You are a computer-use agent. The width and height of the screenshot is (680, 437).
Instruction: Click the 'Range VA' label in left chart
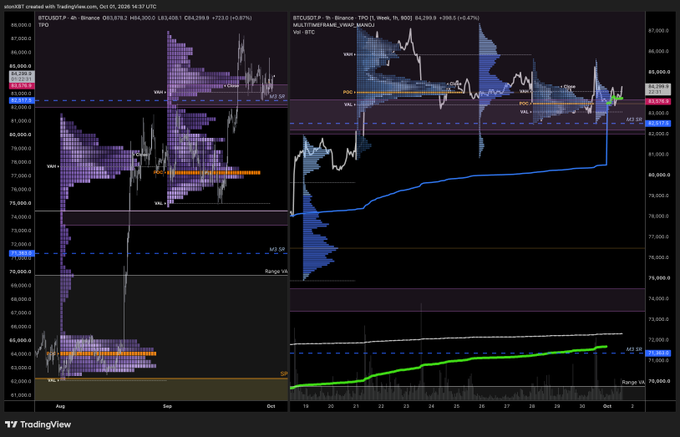coord(276,271)
